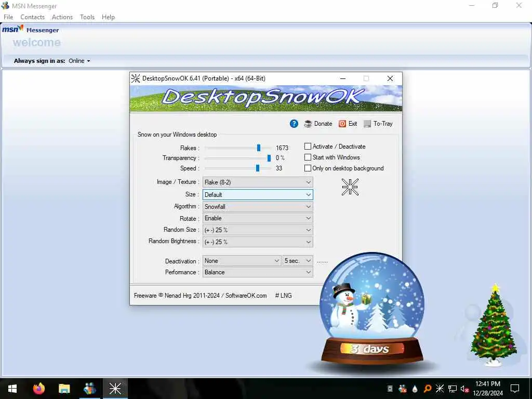532x399 pixels.
Task: Click the taskbar clock showing 12:41 PM
Action: click(x=488, y=389)
